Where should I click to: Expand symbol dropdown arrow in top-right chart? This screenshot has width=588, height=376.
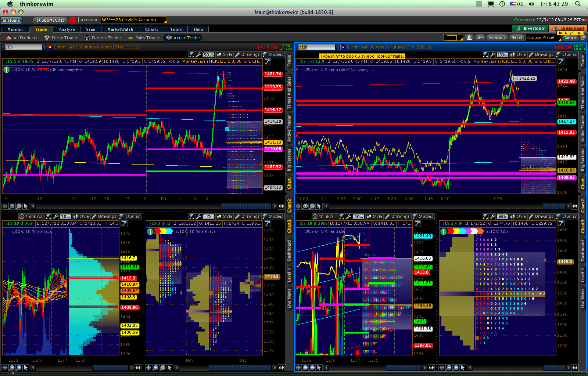click(338, 47)
